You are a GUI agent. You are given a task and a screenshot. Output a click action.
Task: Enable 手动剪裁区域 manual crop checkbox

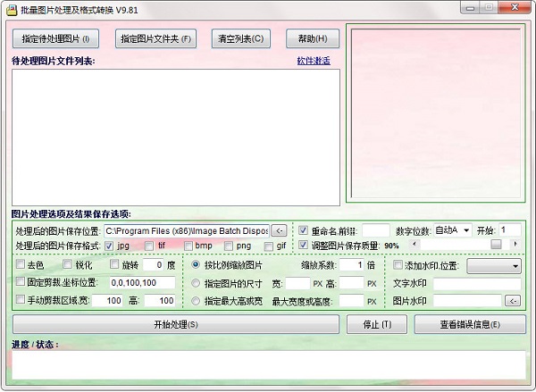pos(21,300)
